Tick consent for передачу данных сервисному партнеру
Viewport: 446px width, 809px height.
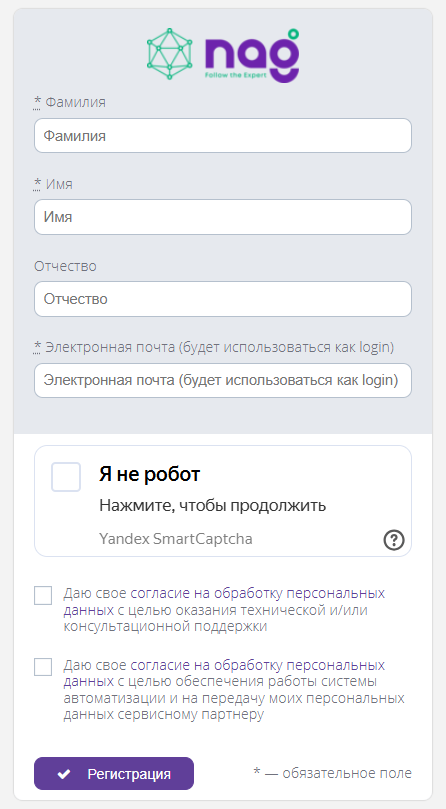43,667
